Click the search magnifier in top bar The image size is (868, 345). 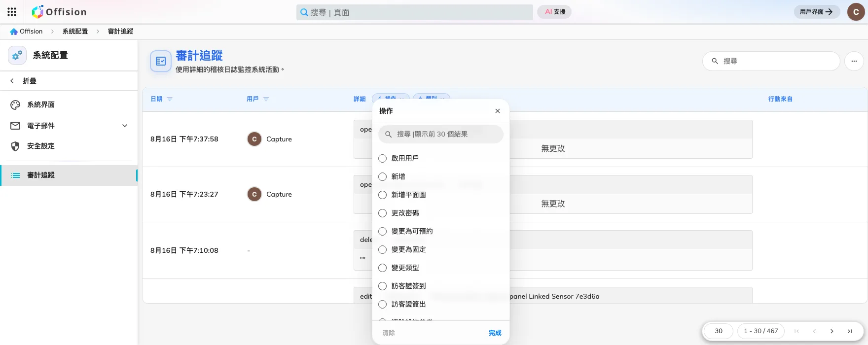pos(304,12)
